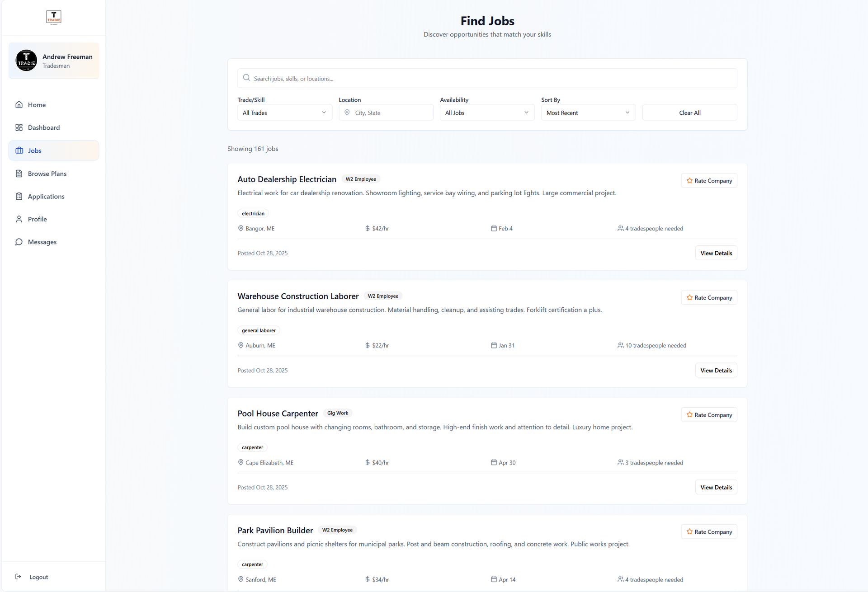868x592 pixels.
Task: Click the Dashboard grid icon
Action: click(x=19, y=127)
